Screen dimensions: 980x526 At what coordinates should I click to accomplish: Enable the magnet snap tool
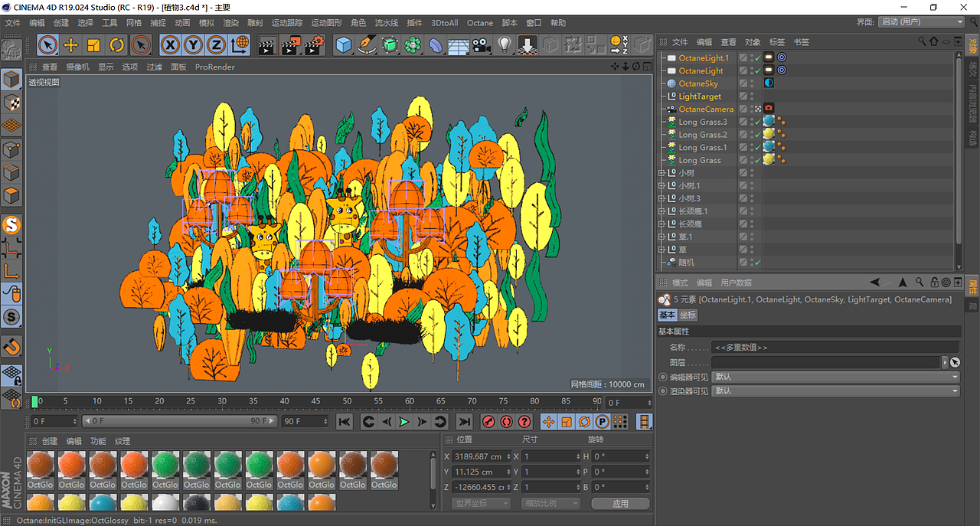tap(11, 347)
